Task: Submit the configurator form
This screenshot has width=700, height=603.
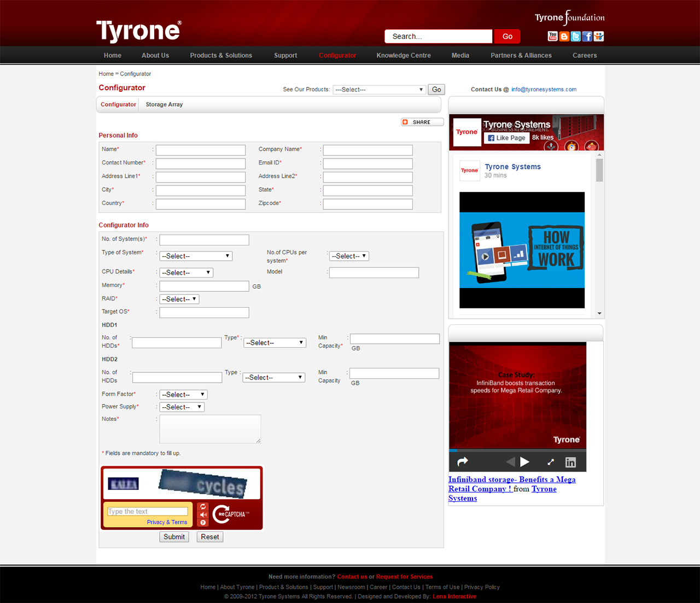Action: tap(174, 537)
